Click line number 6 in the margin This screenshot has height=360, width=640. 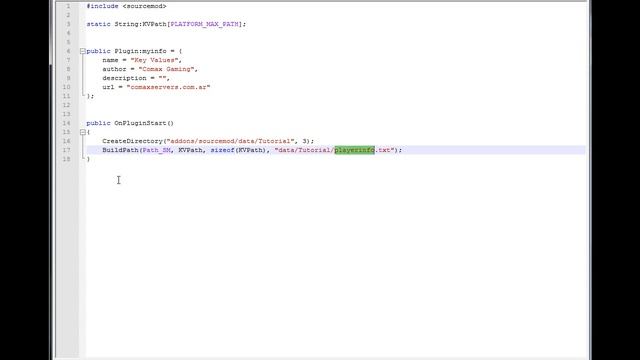click(68, 51)
